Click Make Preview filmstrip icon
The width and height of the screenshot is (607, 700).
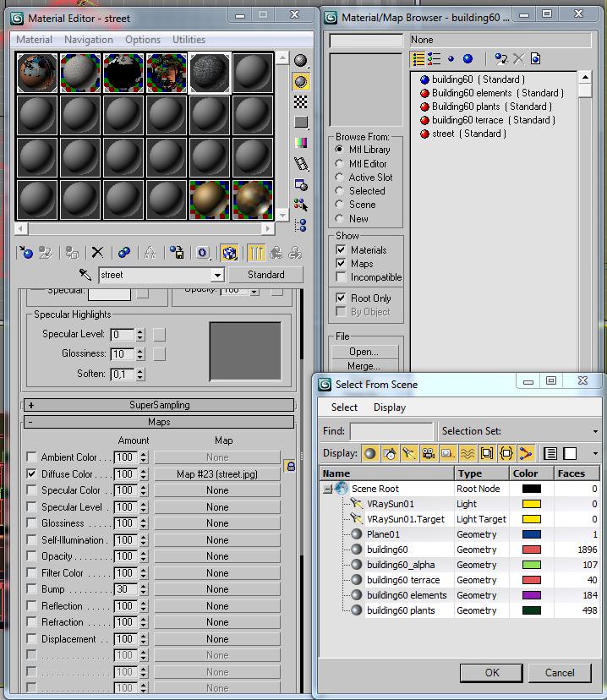[301, 164]
